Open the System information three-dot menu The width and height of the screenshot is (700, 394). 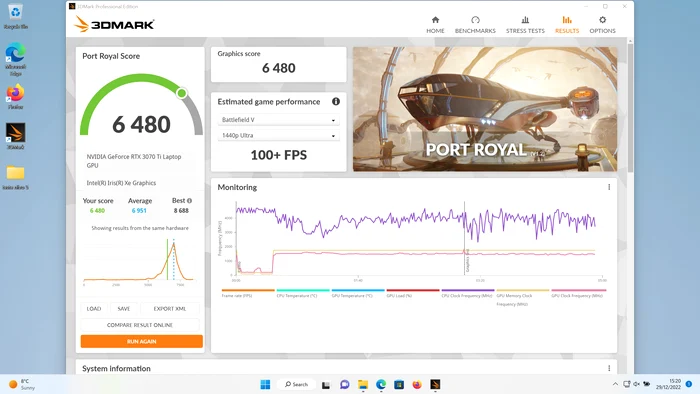[x=609, y=368]
